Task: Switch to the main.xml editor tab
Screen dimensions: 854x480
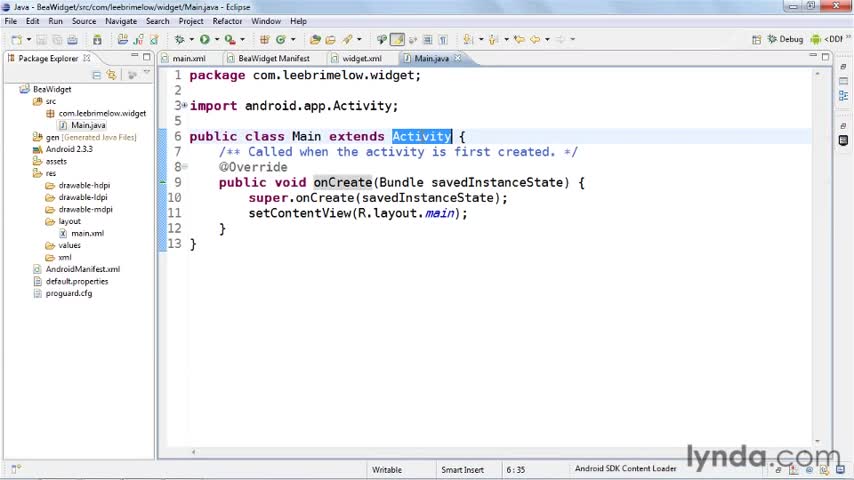Action: (188, 58)
